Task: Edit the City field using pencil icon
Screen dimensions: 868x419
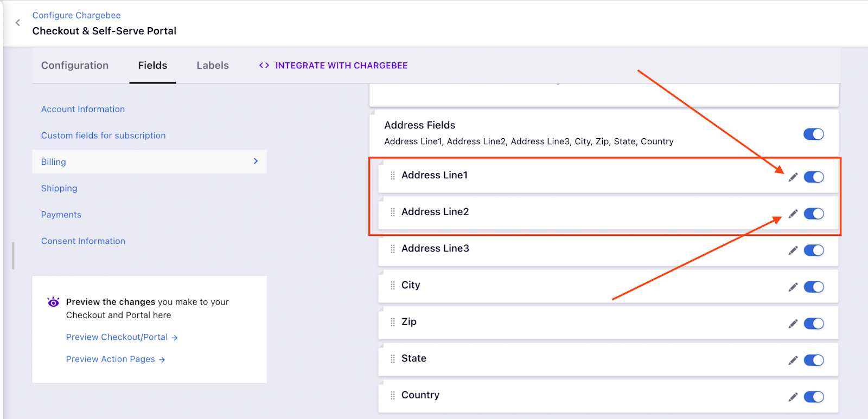Action: point(793,287)
